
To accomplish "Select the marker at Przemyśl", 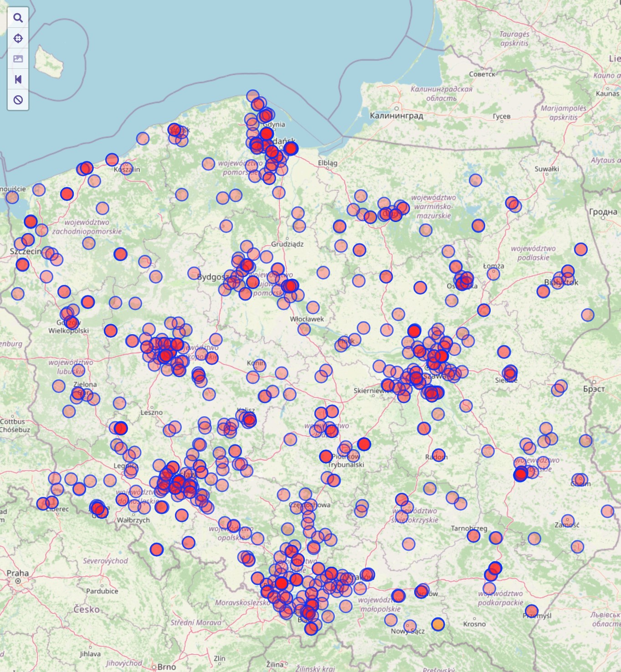I will [x=532, y=611].
